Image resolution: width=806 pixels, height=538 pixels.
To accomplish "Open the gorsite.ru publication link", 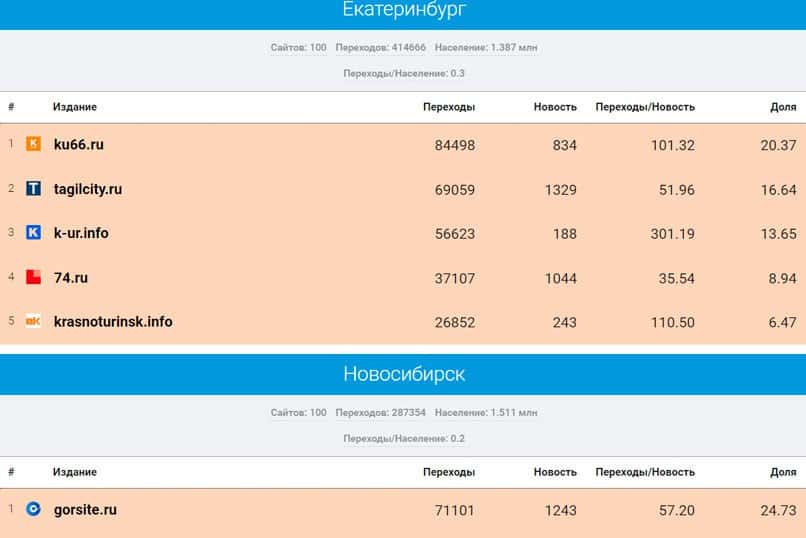I will tap(85, 510).
